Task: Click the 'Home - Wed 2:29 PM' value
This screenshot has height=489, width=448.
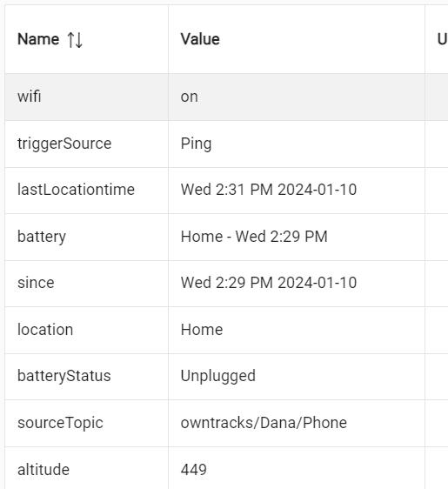Action: (254, 237)
